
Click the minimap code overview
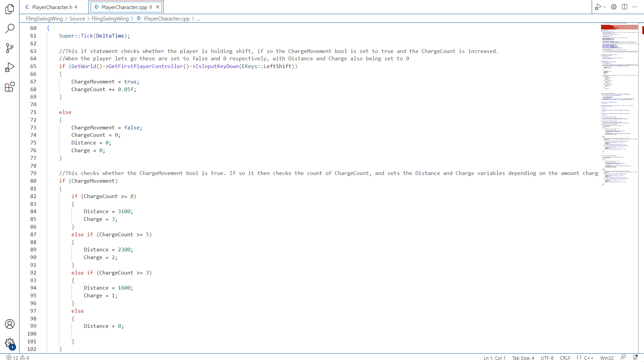pyautogui.click(x=619, y=101)
